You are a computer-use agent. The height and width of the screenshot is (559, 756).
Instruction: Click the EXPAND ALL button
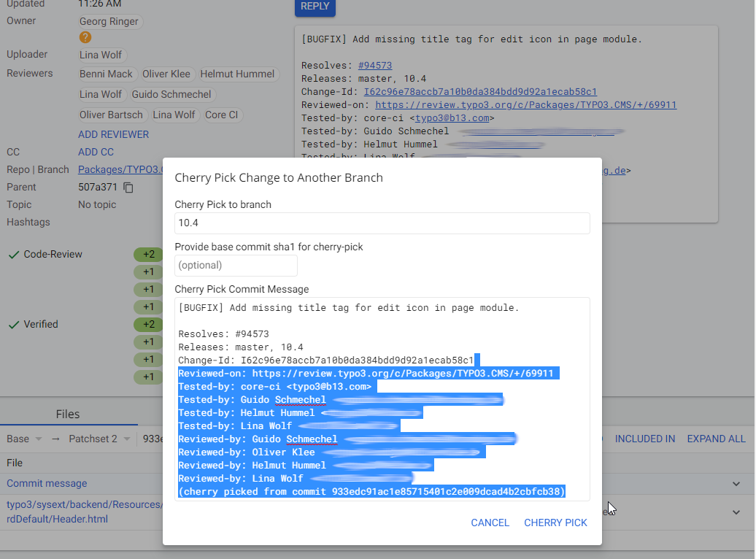tap(716, 439)
